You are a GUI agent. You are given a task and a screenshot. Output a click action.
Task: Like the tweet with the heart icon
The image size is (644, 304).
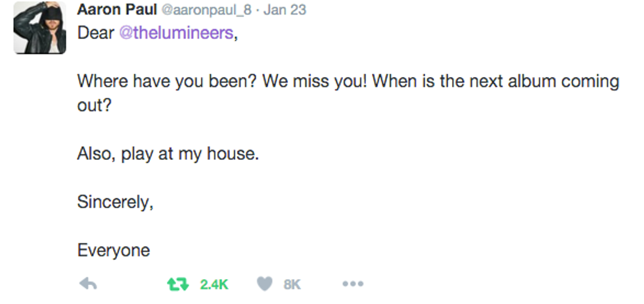(x=264, y=284)
